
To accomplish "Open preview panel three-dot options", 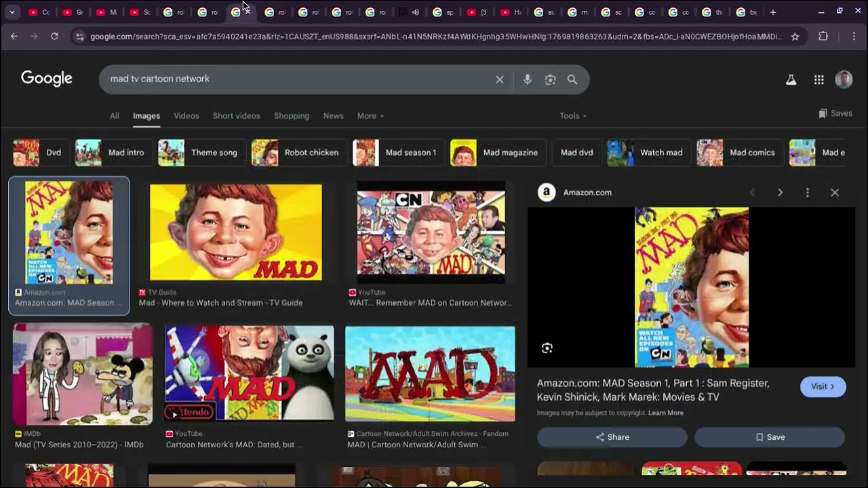I will click(x=807, y=192).
